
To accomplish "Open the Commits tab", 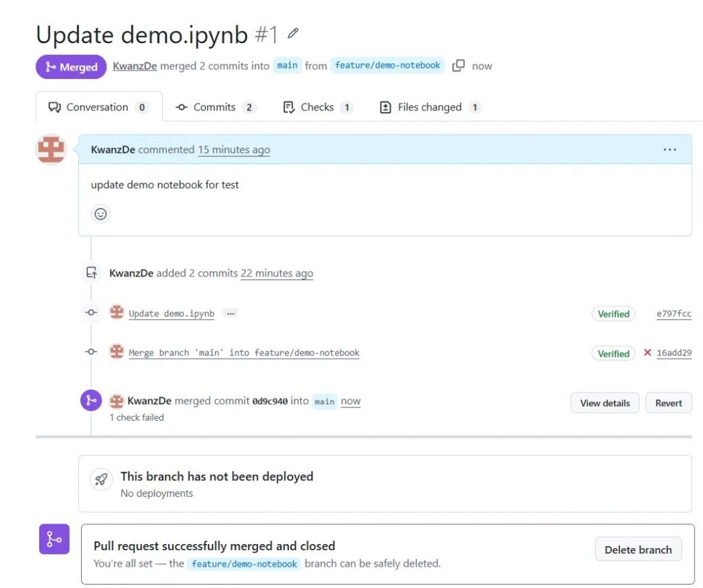I will pyautogui.click(x=216, y=107).
